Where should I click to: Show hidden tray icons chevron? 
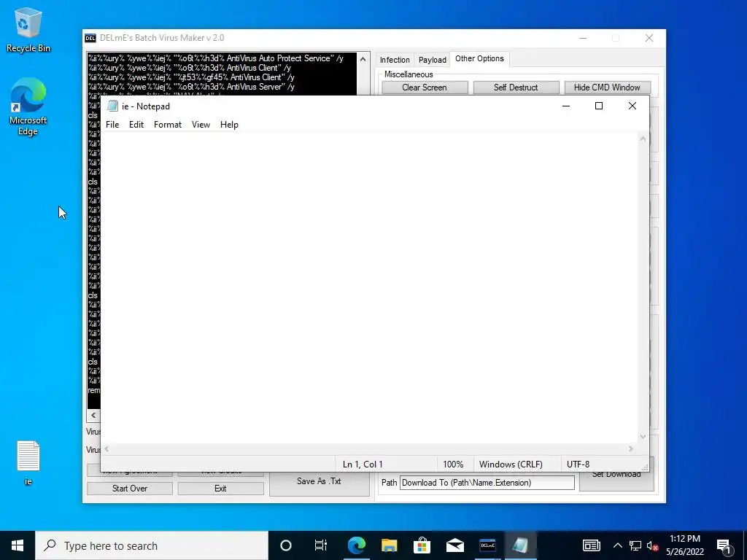(x=617, y=545)
